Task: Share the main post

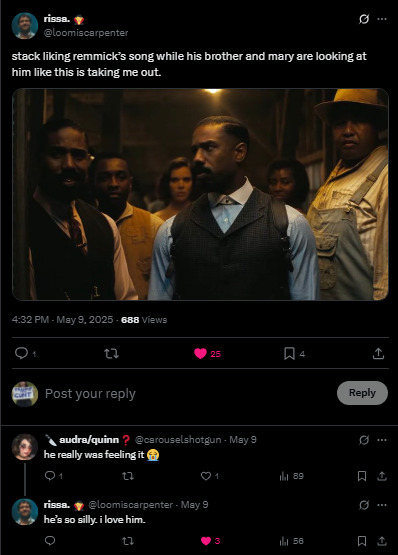Action: pyautogui.click(x=378, y=353)
